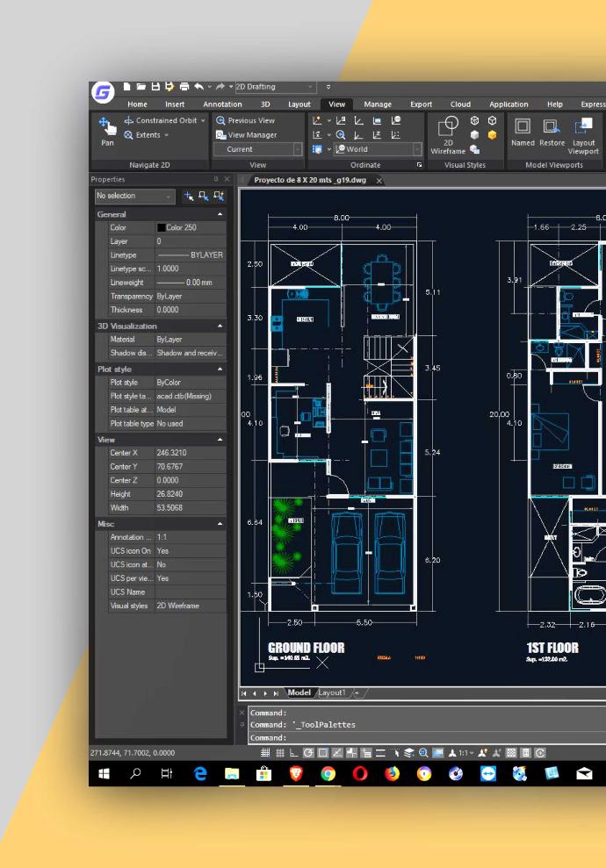The width and height of the screenshot is (606, 868).
Task: Click the Center X value 246.3210
Action: pyautogui.click(x=190, y=453)
